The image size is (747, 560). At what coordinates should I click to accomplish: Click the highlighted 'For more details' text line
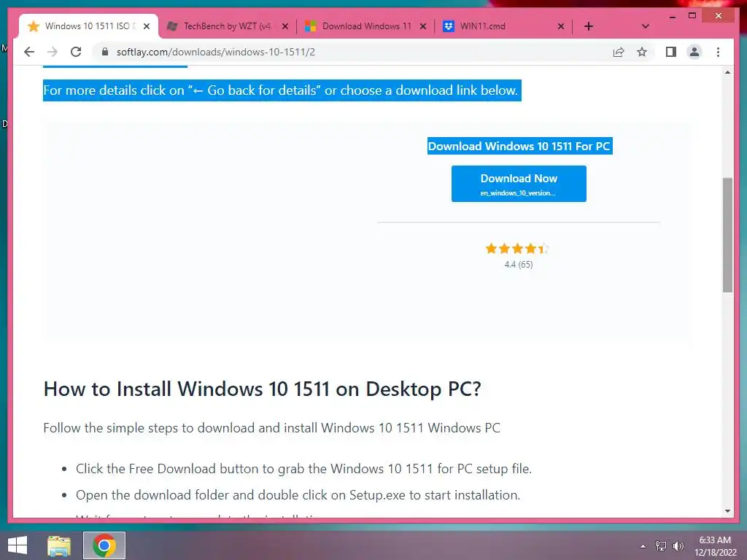pyautogui.click(x=282, y=90)
